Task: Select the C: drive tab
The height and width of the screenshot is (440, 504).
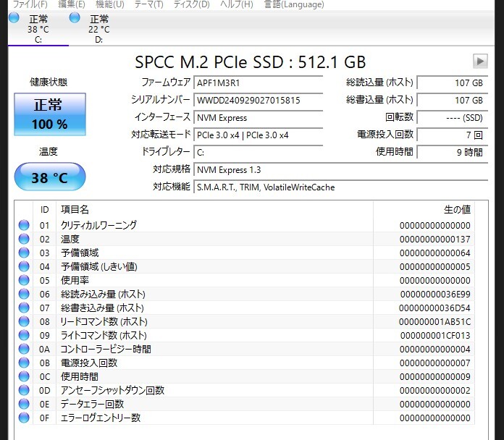Action: click(38, 29)
